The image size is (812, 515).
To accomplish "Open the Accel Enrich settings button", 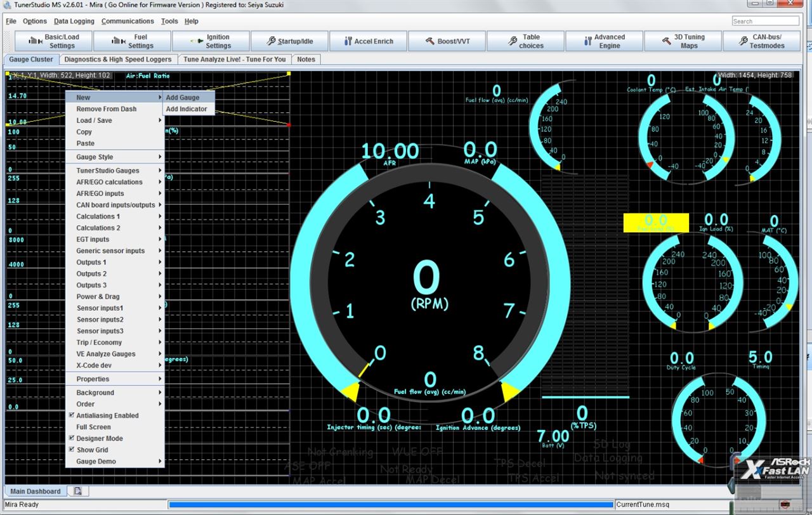I will 368,41.
